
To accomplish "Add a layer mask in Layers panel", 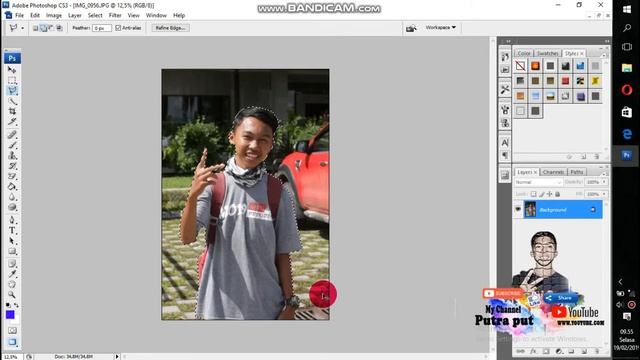I will pyautogui.click(x=546, y=351).
